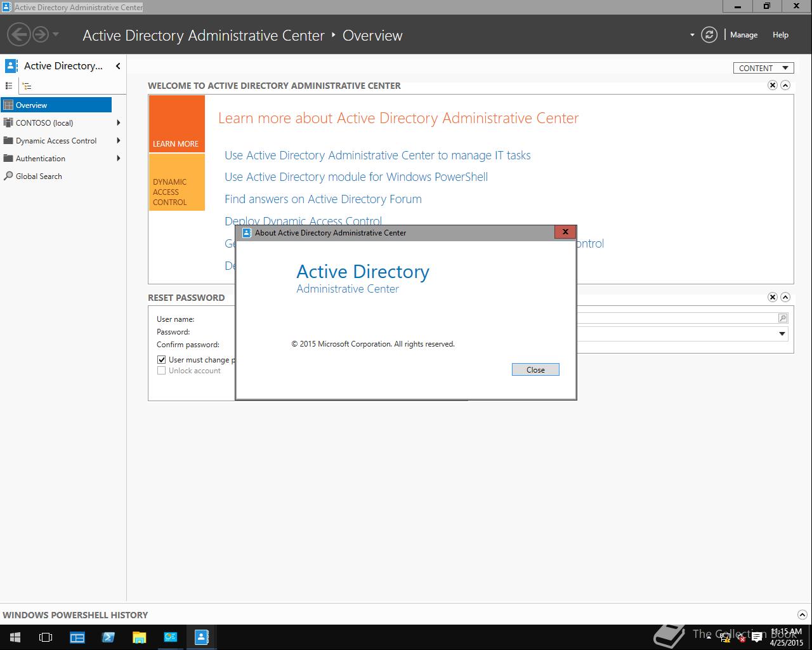Open Task View on taskbar
The width and height of the screenshot is (812, 650).
click(x=46, y=637)
